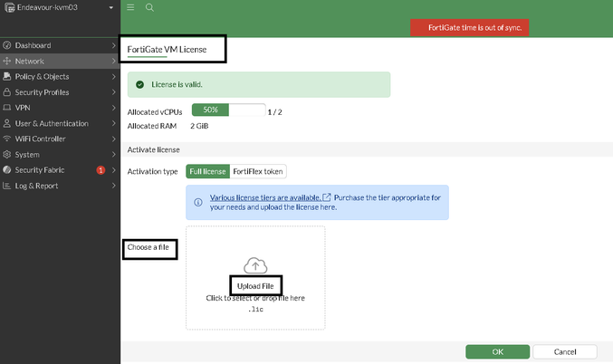The height and width of the screenshot is (364, 613).
Task: Click the 1 / 2 vCPU count
Action: pyautogui.click(x=275, y=112)
